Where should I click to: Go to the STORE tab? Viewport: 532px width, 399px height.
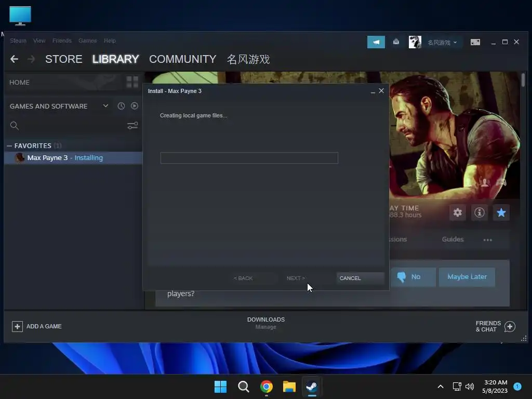[64, 59]
